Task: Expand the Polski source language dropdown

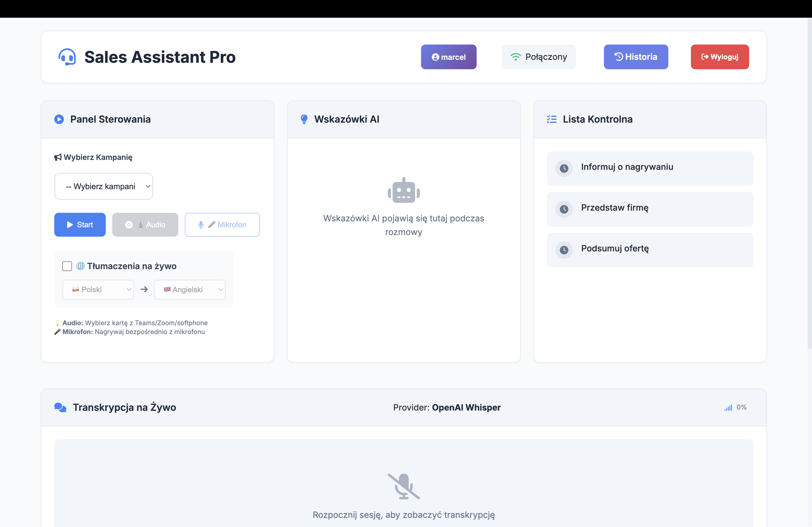Action: [98, 290]
